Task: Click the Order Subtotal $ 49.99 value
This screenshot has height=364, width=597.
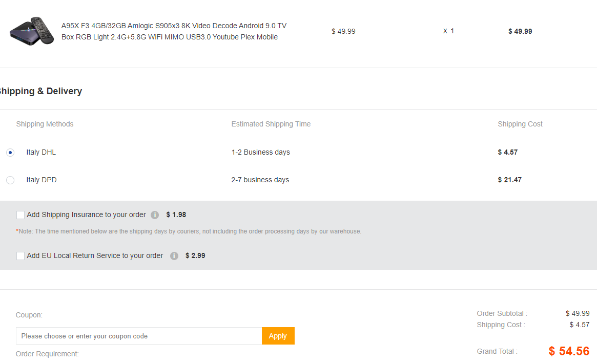Action: coord(577,313)
